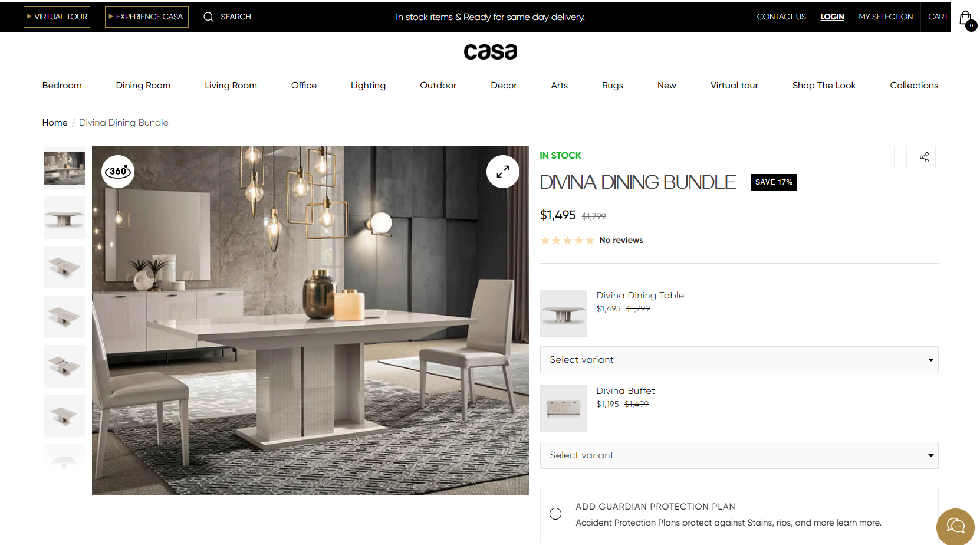
Task: Click the Experience Casa button
Action: 147,17
